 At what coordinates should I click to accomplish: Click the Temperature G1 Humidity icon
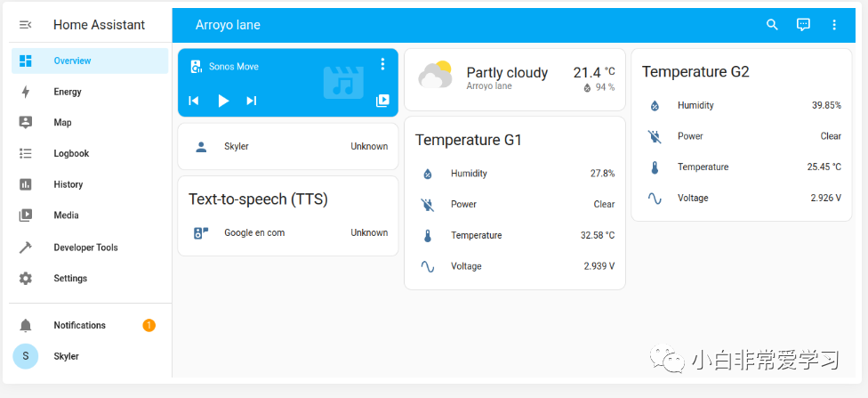click(x=428, y=174)
